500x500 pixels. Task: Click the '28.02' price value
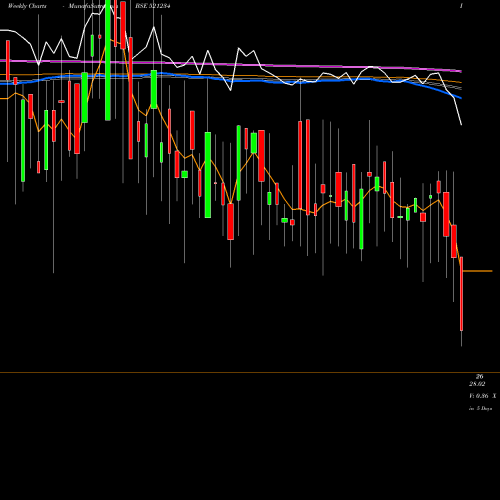coord(477,384)
